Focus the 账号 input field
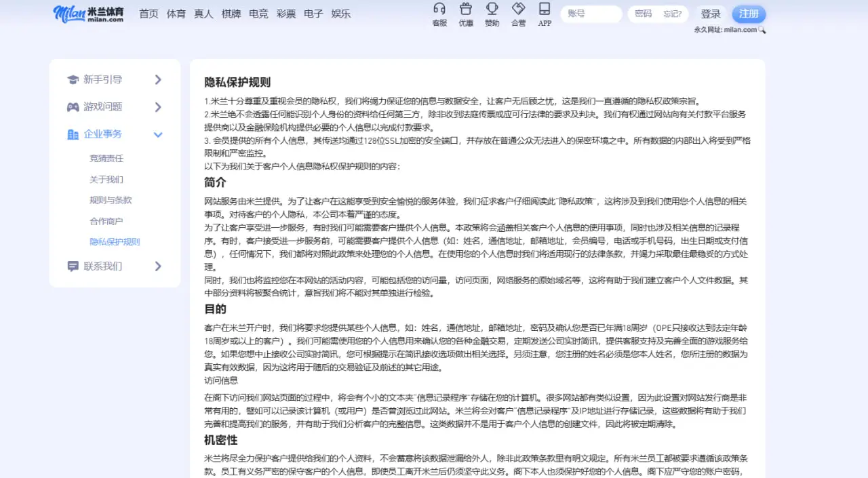 click(591, 14)
